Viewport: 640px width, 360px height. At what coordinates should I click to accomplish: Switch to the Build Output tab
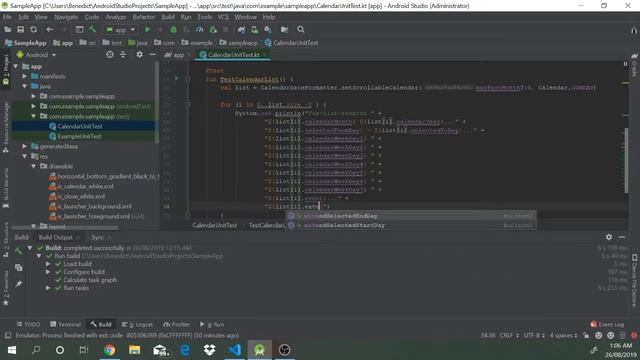[56, 237]
